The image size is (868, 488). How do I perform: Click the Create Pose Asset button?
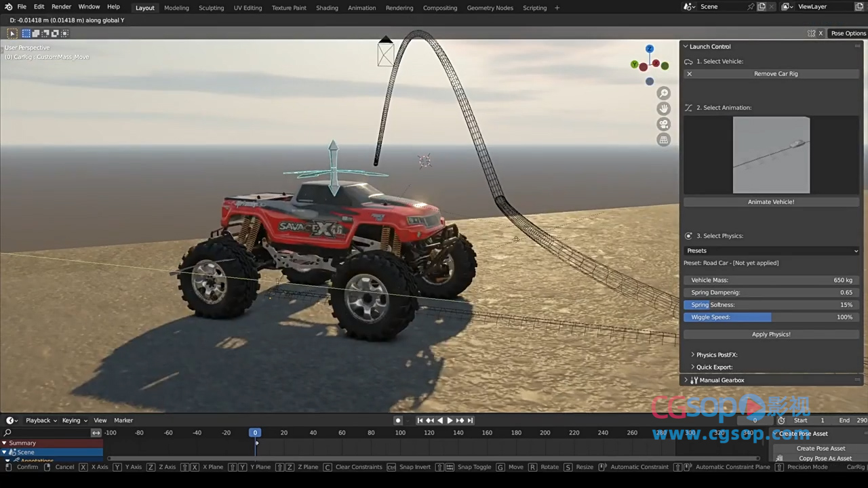coord(821,448)
